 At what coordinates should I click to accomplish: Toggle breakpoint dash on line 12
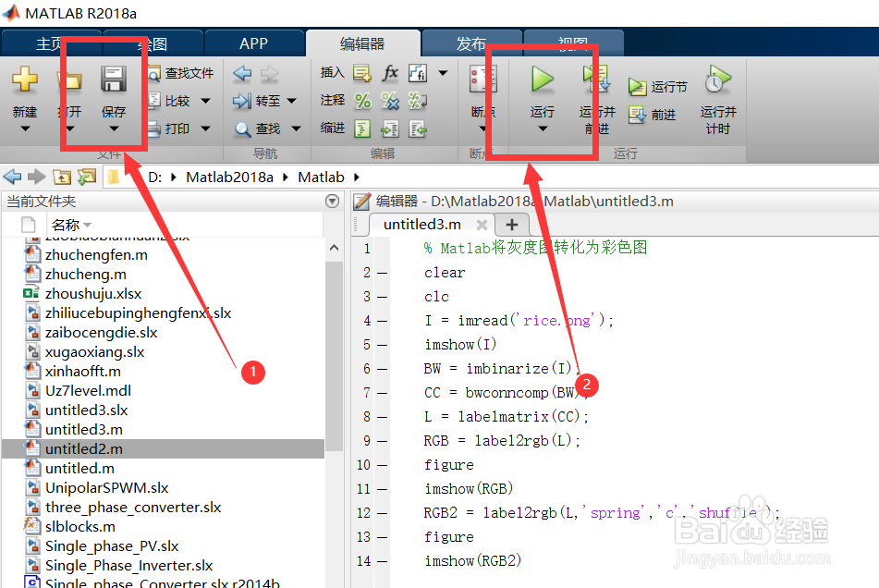(383, 513)
